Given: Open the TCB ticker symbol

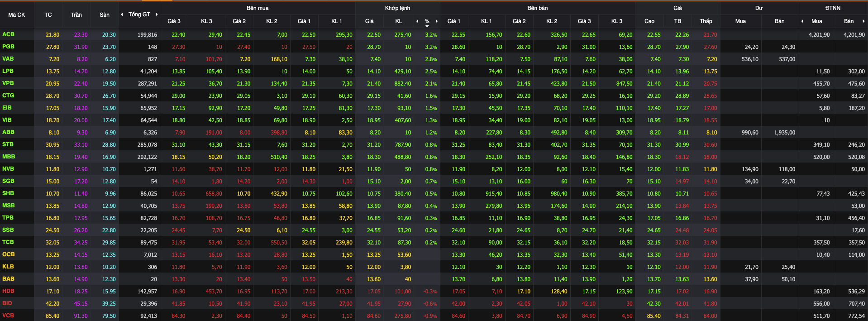Looking at the screenshot, I should [8, 242].
